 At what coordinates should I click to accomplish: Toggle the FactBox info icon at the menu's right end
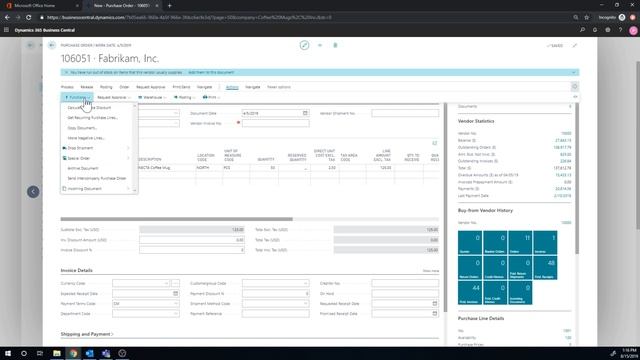coord(575,87)
